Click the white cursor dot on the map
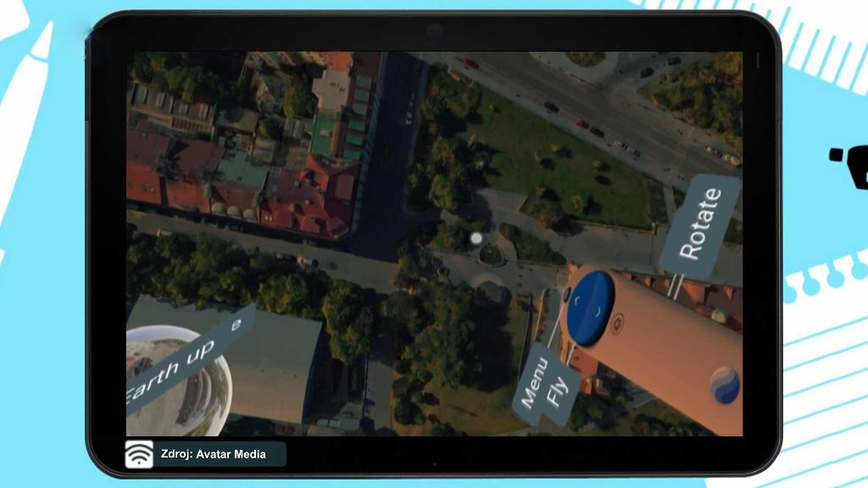 (476, 237)
